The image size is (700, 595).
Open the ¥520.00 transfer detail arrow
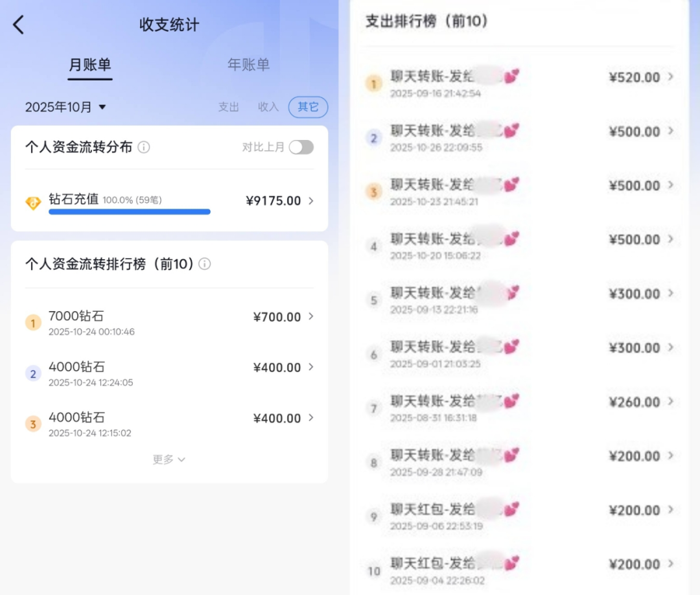pyautogui.click(x=671, y=77)
